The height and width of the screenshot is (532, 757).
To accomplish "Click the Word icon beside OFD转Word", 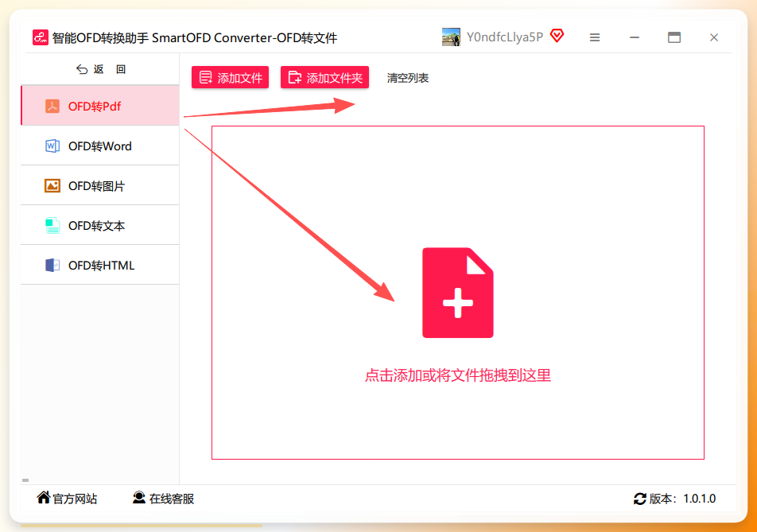I will click(52, 146).
